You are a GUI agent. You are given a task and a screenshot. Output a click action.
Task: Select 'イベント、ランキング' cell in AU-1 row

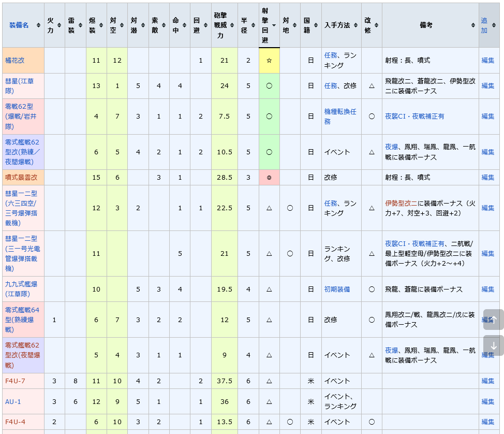pyautogui.click(x=340, y=401)
